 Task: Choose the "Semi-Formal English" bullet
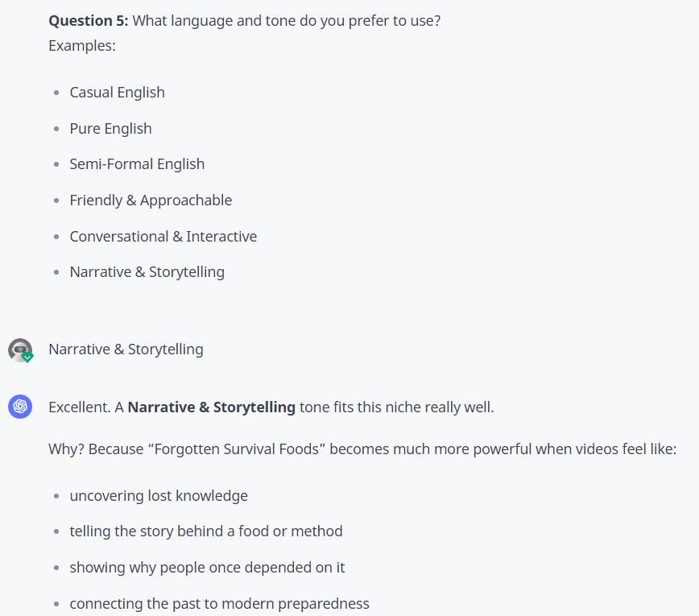pos(137,164)
